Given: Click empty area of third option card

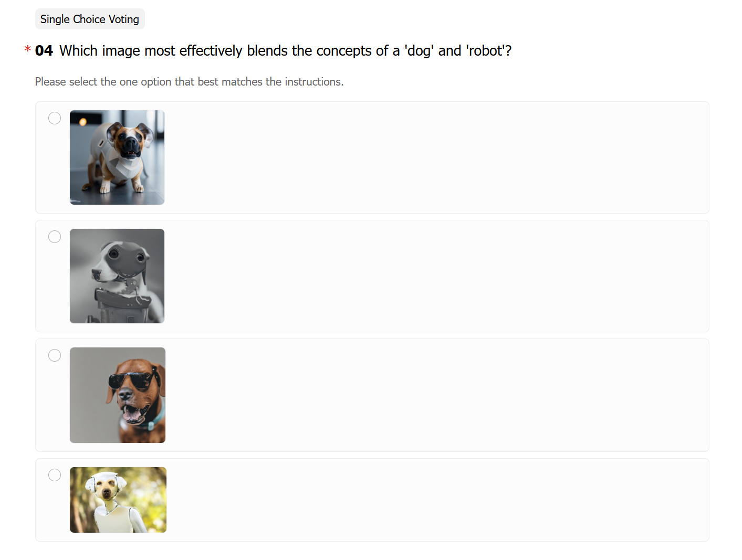Looking at the screenshot, I should (x=436, y=395).
